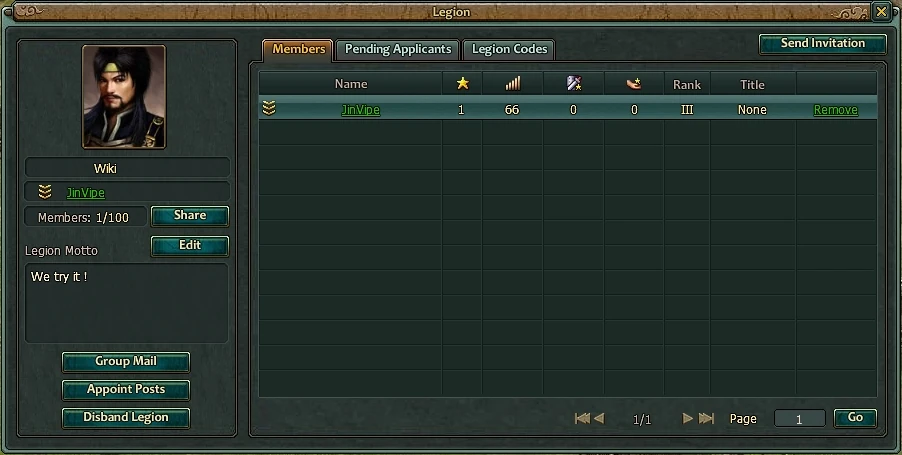
Task: Sort members by gold star column icon
Action: (463, 84)
